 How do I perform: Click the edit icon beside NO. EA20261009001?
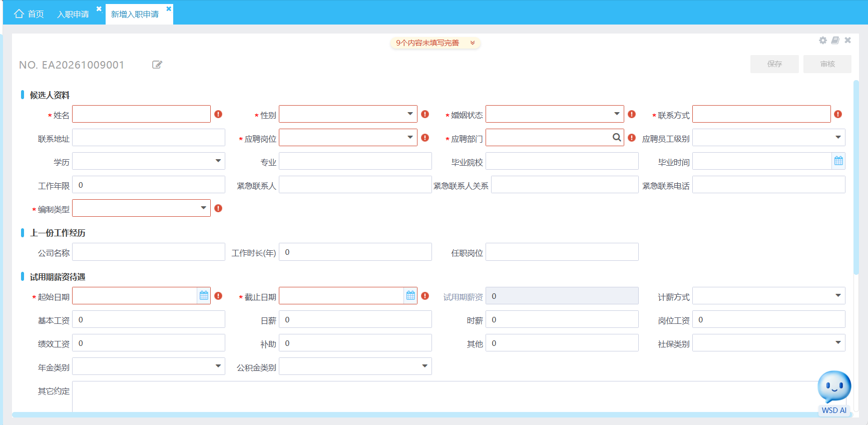point(157,65)
